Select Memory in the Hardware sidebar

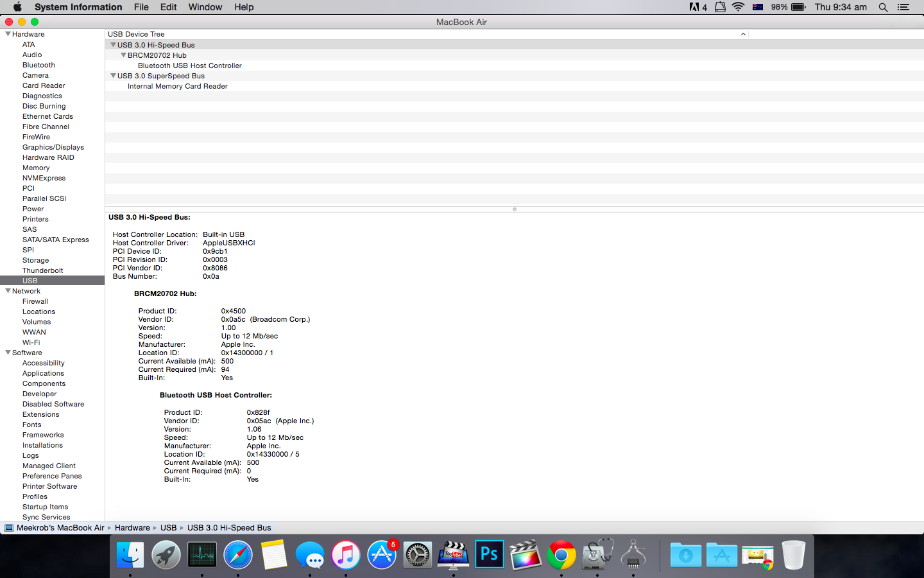pyautogui.click(x=36, y=168)
